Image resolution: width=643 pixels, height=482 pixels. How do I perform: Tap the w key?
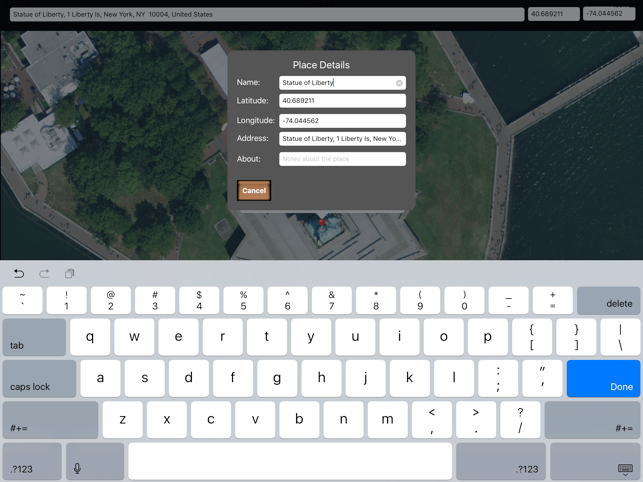click(134, 337)
